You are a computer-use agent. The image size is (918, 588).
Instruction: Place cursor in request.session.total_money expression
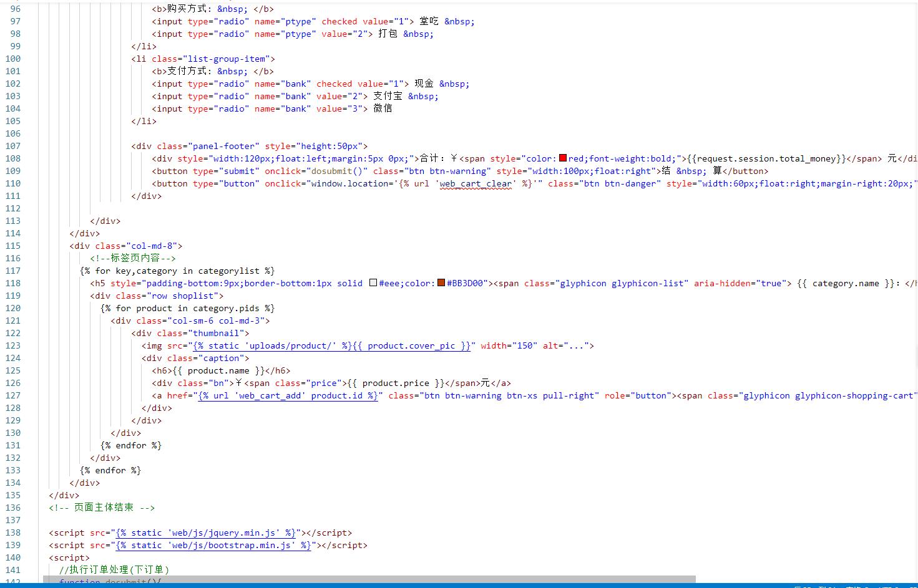(766, 158)
